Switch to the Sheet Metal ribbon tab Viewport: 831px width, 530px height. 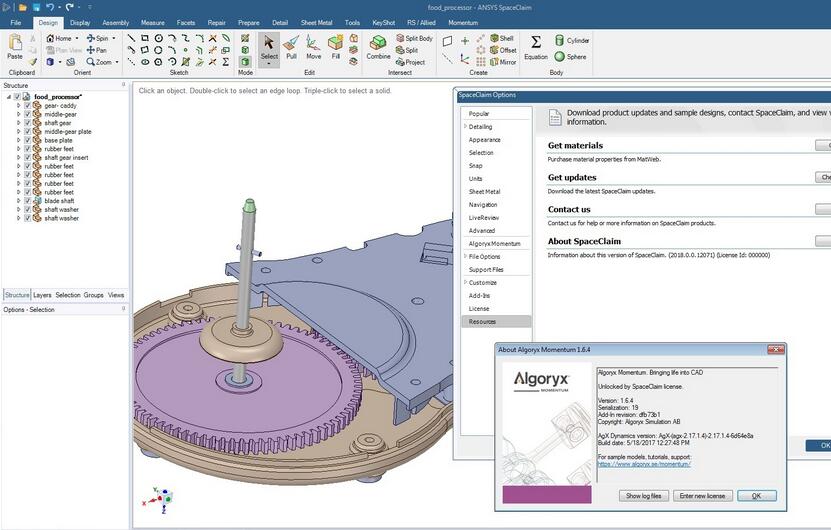[316, 23]
